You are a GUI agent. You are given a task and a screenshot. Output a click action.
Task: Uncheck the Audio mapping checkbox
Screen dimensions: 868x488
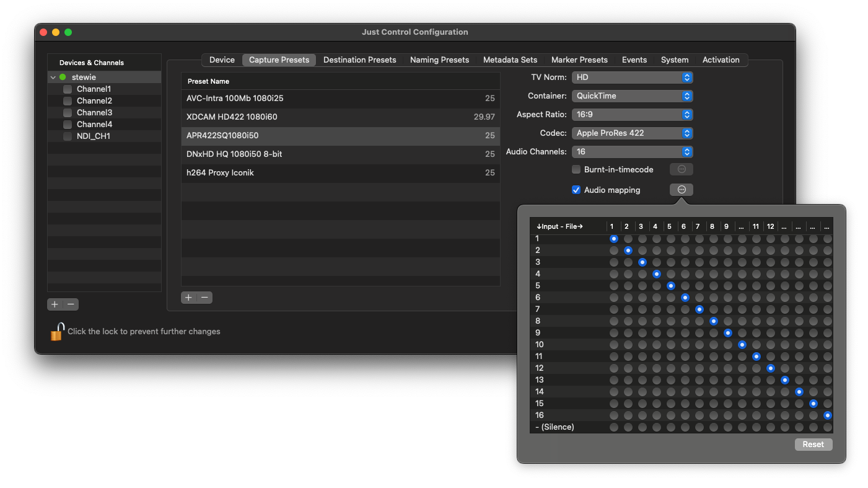[x=576, y=190]
